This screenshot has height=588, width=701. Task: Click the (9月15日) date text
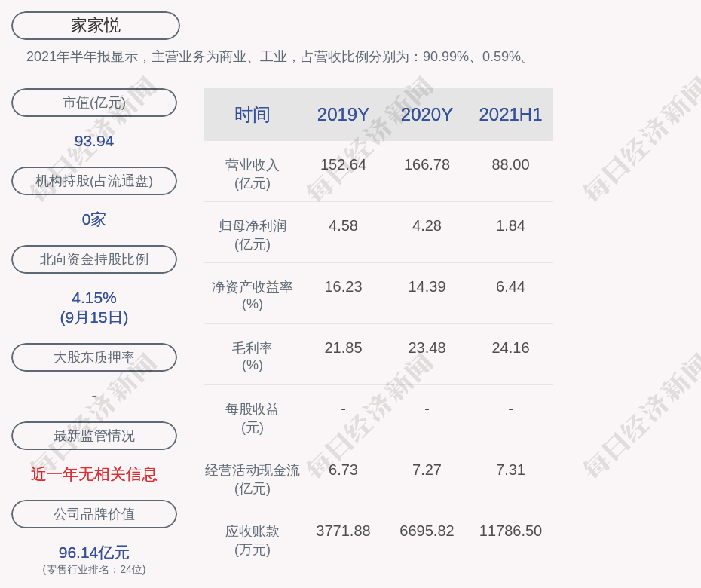click(x=94, y=317)
